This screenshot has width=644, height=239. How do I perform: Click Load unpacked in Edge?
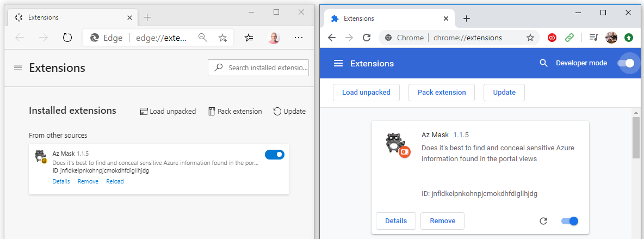pyautogui.click(x=168, y=111)
